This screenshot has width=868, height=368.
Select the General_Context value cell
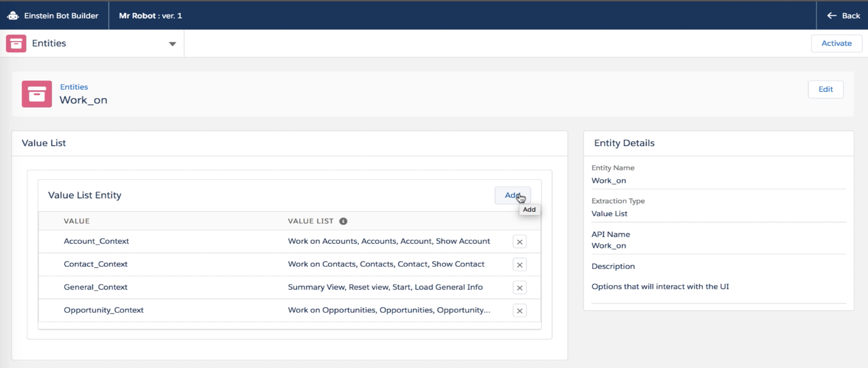(96, 287)
